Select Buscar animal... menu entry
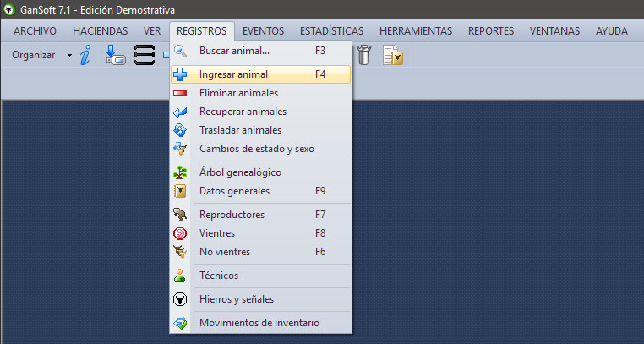Image resolution: width=644 pixels, height=344 pixels. pos(261,51)
